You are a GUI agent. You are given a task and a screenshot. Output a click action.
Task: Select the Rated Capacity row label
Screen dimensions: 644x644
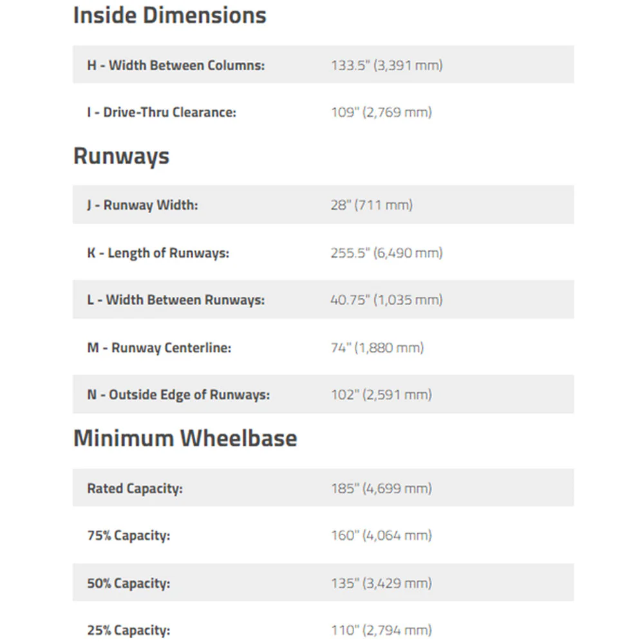[x=135, y=489]
